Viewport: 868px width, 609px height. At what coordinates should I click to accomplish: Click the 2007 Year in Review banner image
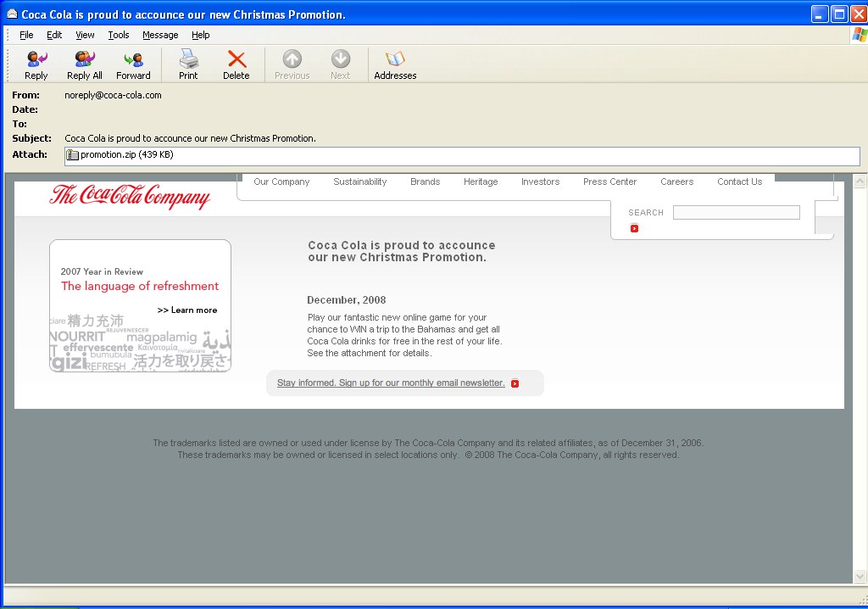140,306
